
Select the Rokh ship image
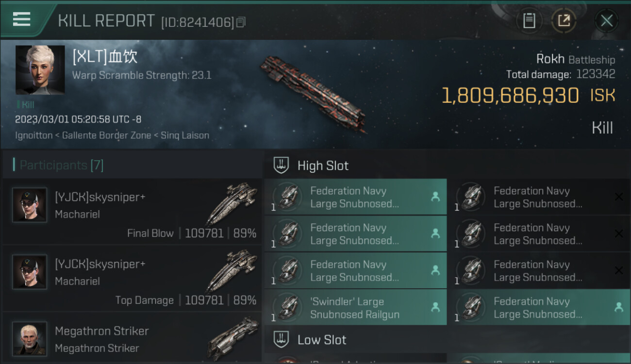click(313, 92)
